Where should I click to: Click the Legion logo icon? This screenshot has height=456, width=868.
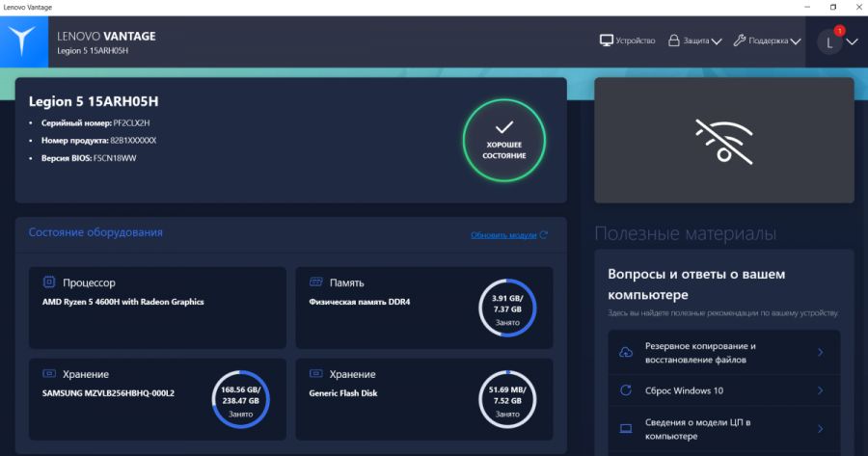pos(21,41)
